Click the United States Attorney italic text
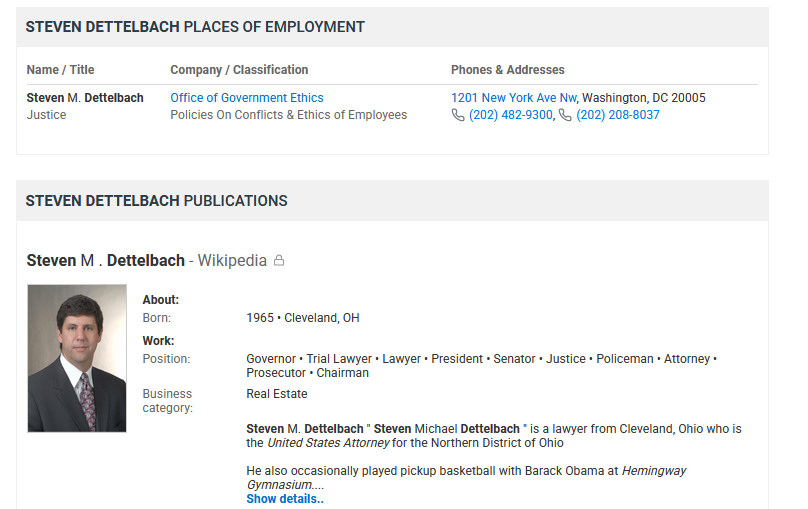808x509 pixels. tap(328, 443)
